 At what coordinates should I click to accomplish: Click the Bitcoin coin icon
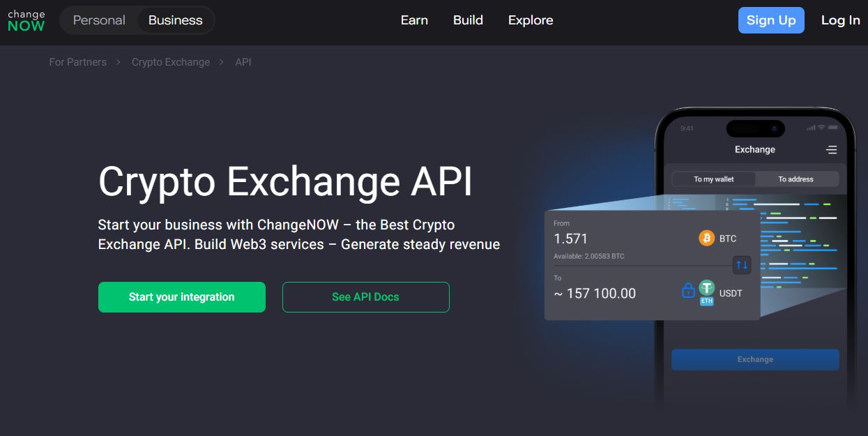pyautogui.click(x=707, y=239)
